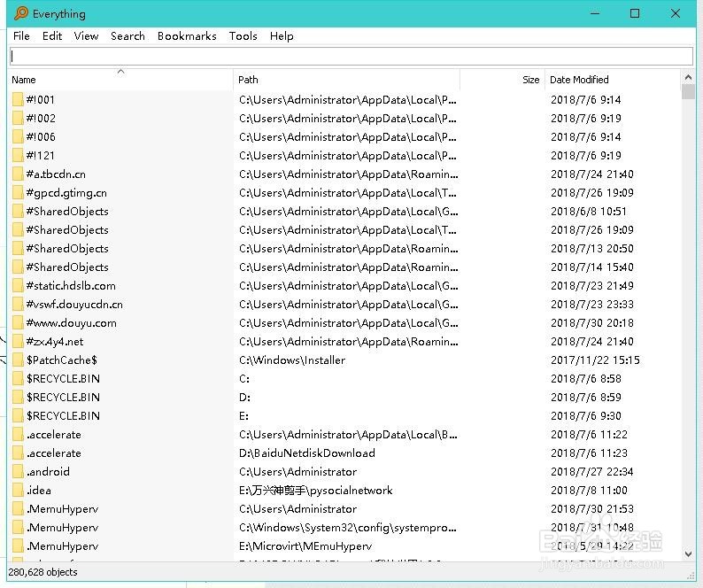Click the D:\BaiduNetdiskDownload path cell
The width and height of the screenshot is (703, 588).
[x=307, y=453]
